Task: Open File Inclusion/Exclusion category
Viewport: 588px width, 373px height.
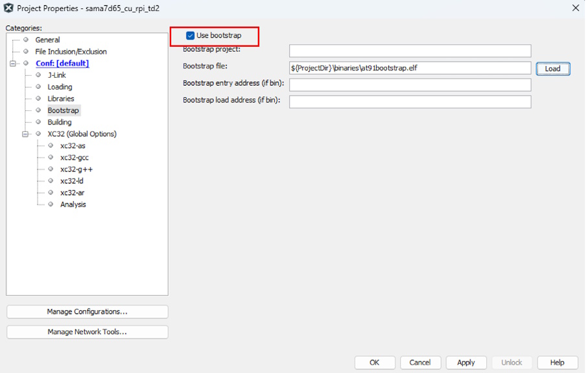Action: click(71, 52)
